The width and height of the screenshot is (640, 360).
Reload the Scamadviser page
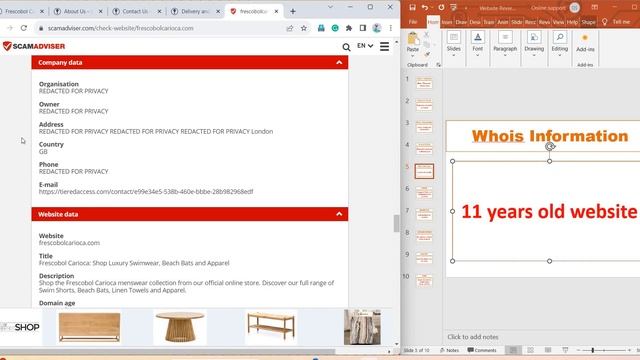24,28
